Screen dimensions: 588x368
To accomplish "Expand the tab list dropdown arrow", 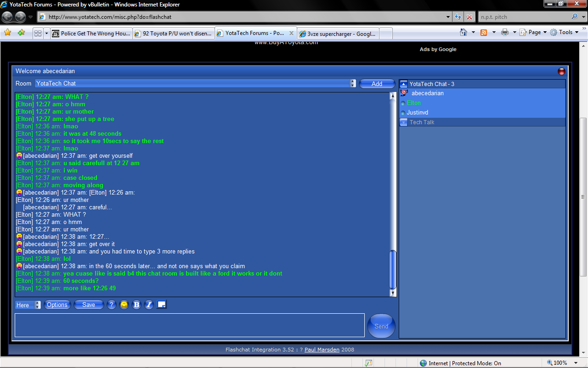I will click(46, 34).
